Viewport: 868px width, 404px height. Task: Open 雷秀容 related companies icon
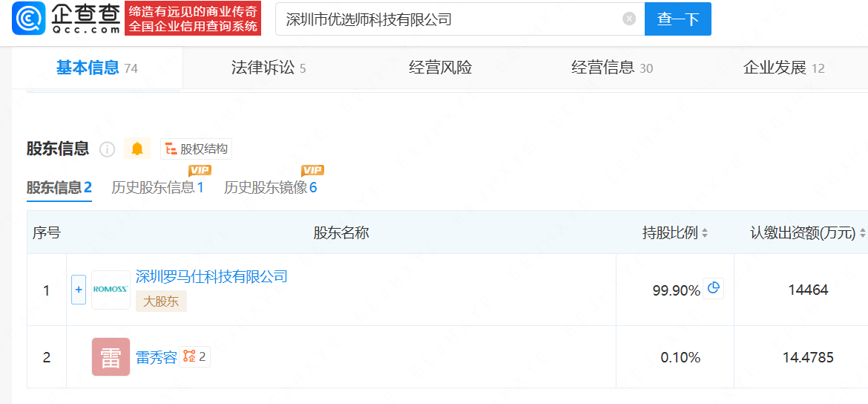pyautogui.click(x=195, y=357)
